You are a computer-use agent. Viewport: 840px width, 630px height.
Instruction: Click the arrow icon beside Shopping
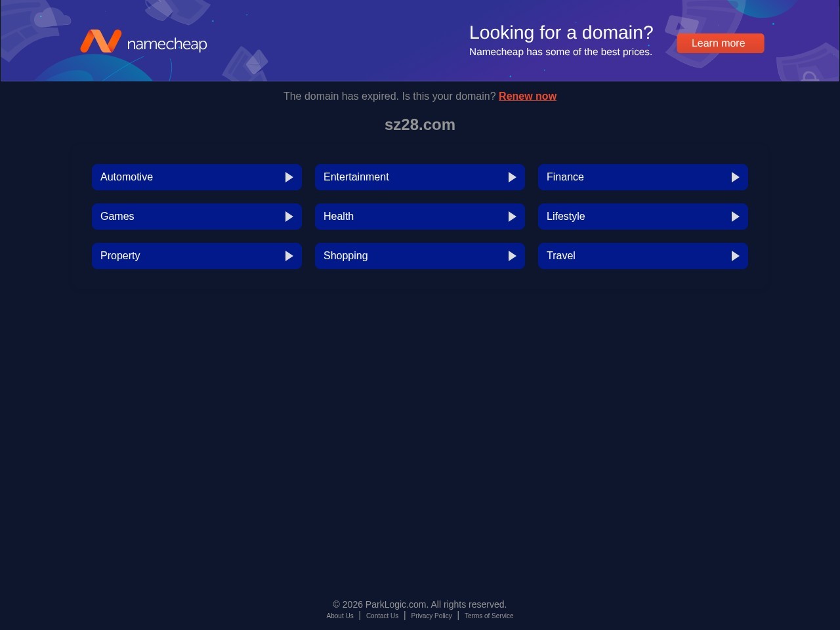[x=512, y=256]
